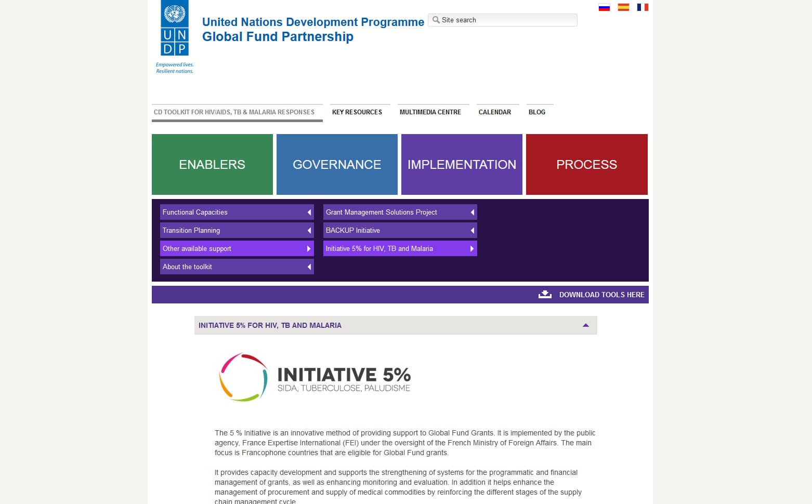The width and height of the screenshot is (812, 504).
Task: Open CD Toolkit for HIV/AIDS, TB & Malaria Responses tab
Action: coord(237,112)
